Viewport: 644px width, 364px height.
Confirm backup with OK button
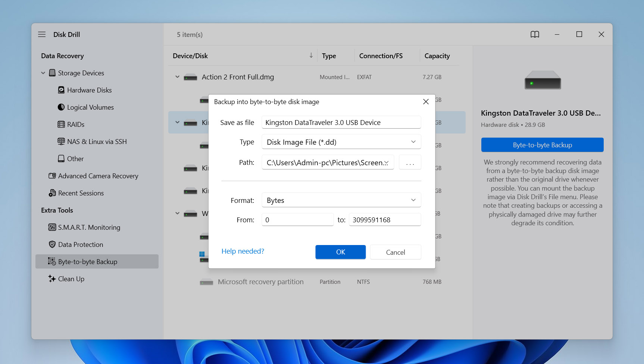341,252
